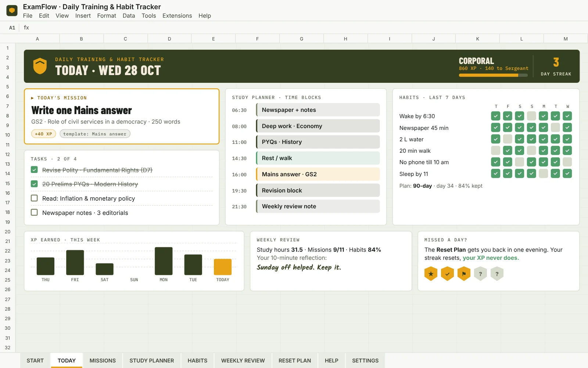Click the XP progress bar to Sergeant
Screen dimensions: 588x368
[493, 75]
